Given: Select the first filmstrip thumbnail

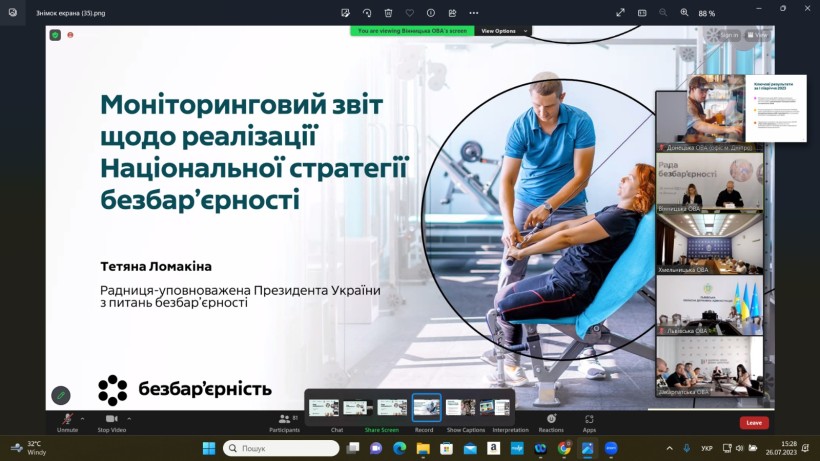Looking at the screenshot, I should (x=324, y=407).
